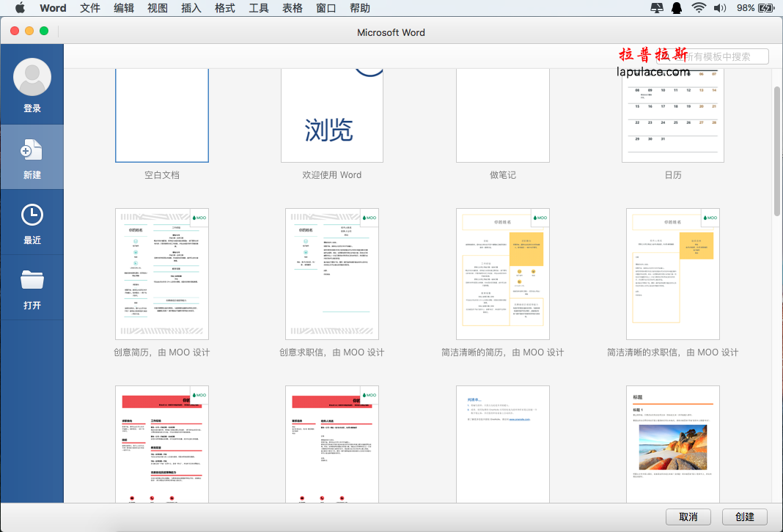The image size is (783, 532).
Task: Open the 插入 menu
Action: tap(191, 8)
